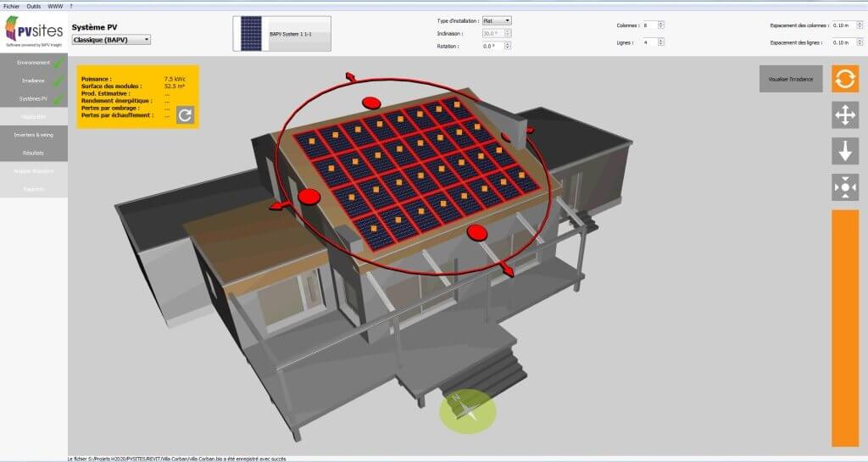The height and width of the screenshot is (462, 868).
Task: Open the Fichier menu
Action: [11, 6]
